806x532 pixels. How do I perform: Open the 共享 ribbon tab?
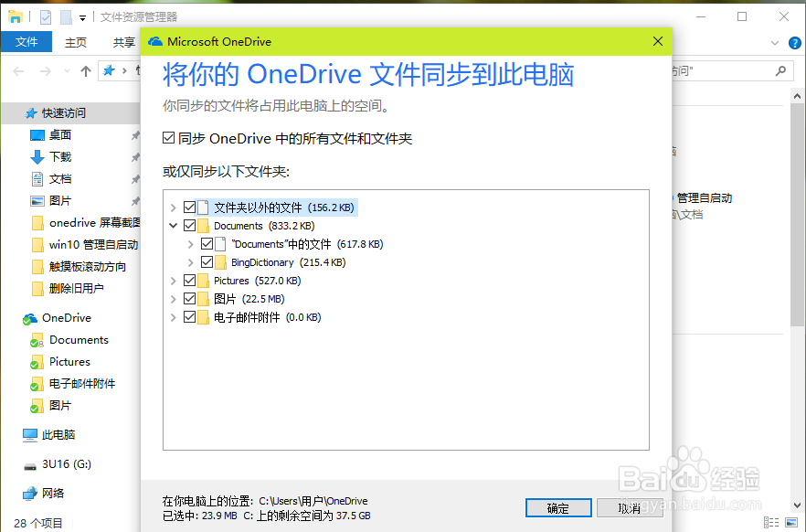124,42
